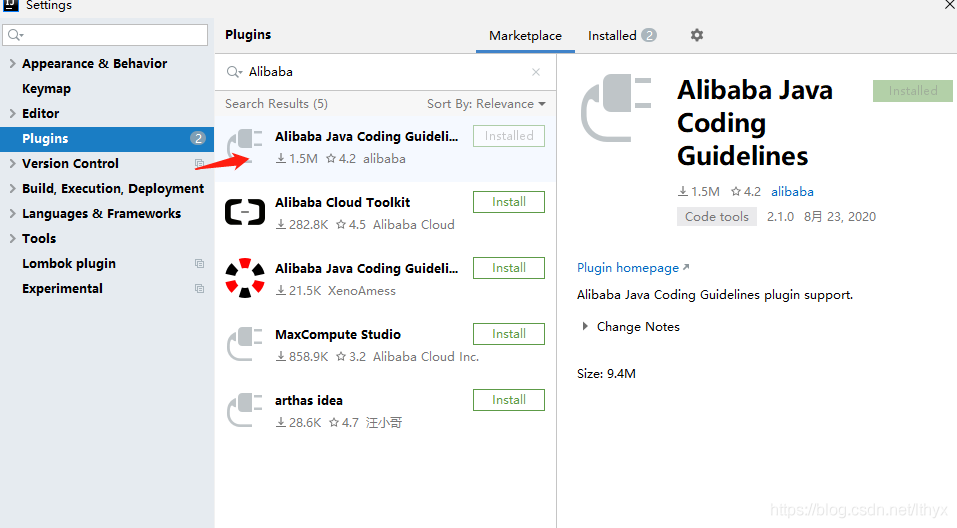
Task: Focus the plugin search field with Alibaba
Action: pos(385,72)
